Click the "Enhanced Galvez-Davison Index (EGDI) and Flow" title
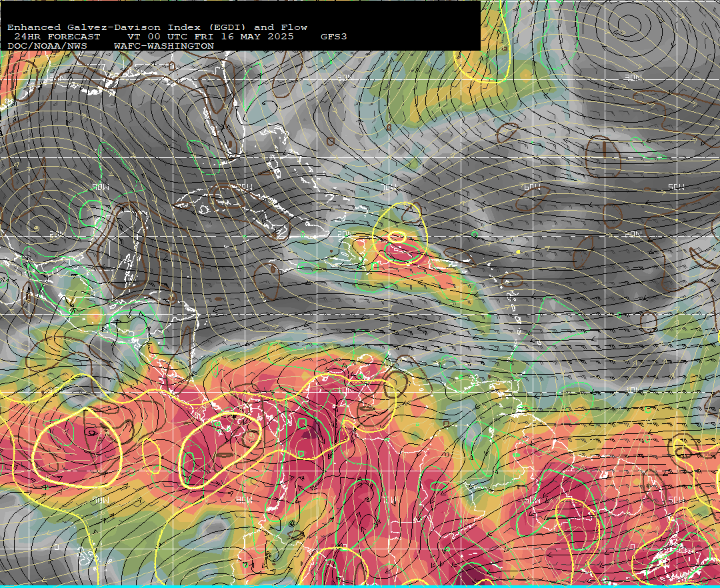The image size is (720, 588). pyautogui.click(x=157, y=27)
